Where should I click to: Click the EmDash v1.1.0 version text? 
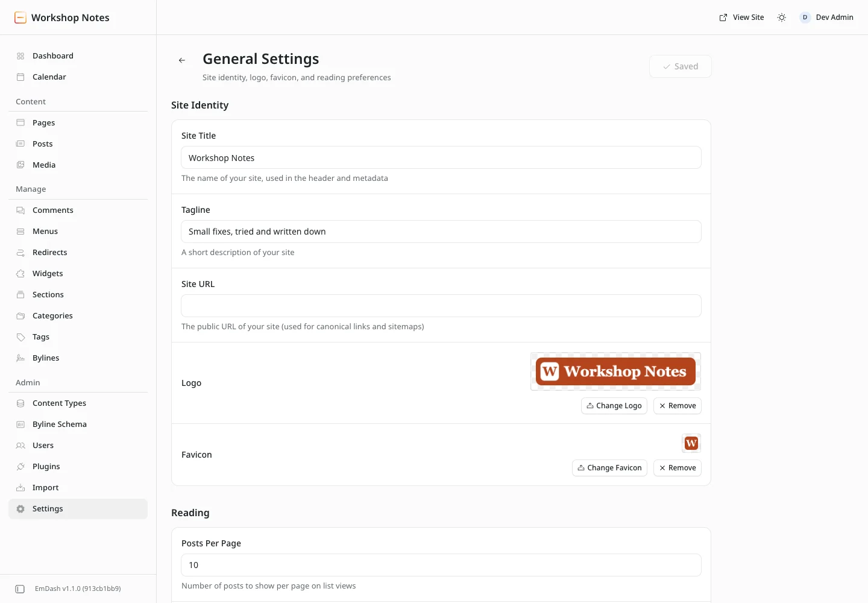(x=78, y=589)
